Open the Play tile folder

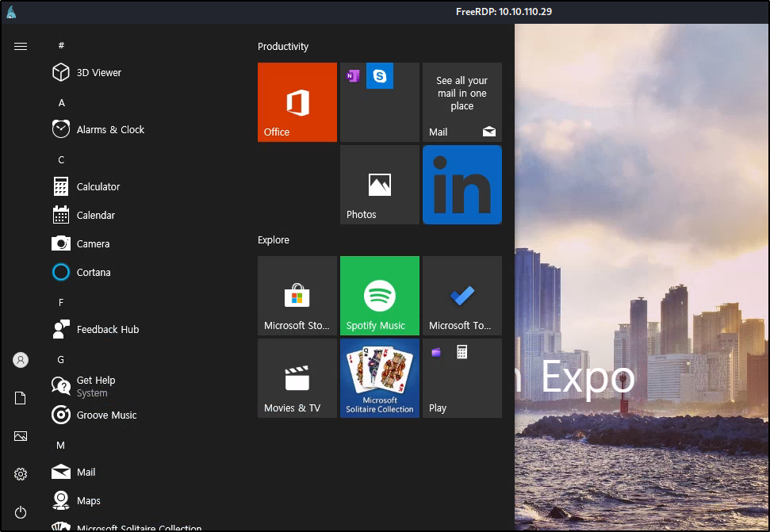click(x=462, y=378)
